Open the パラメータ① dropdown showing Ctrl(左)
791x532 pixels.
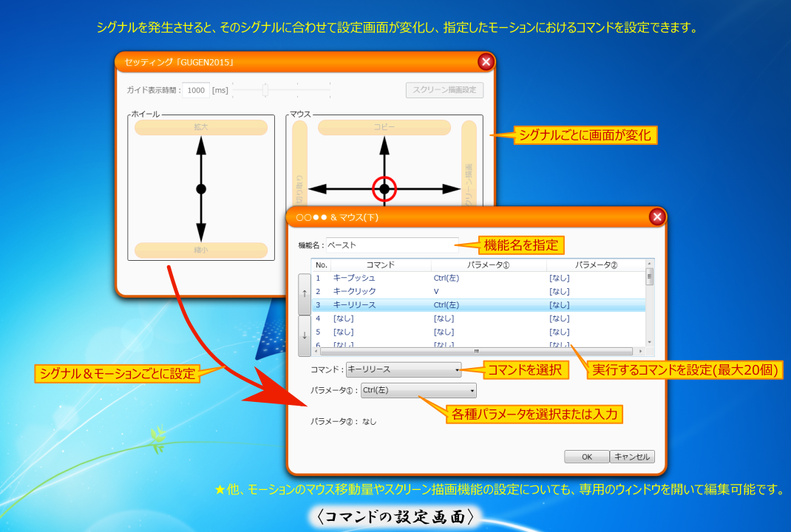(418, 391)
